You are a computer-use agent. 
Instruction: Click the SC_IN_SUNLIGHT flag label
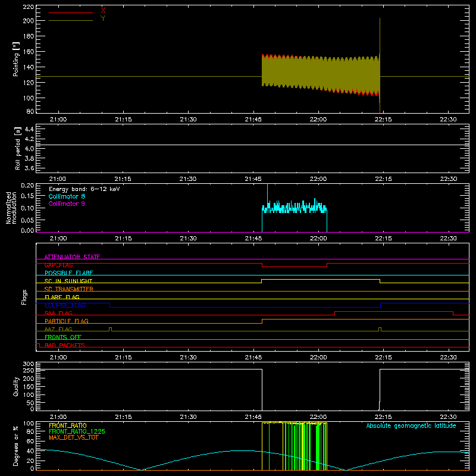(x=68, y=281)
